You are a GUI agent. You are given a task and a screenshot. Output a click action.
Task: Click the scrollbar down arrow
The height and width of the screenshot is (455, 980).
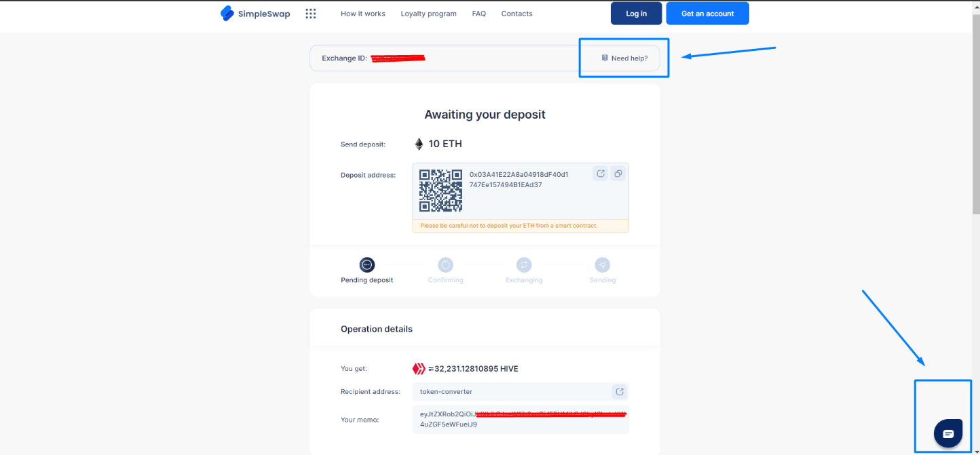coord(976,451)
